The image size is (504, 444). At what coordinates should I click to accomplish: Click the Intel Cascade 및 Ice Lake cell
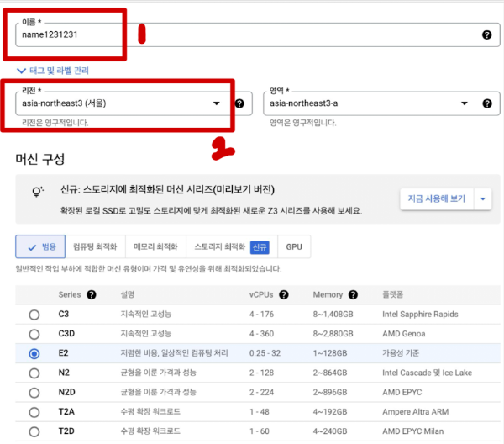428,373
